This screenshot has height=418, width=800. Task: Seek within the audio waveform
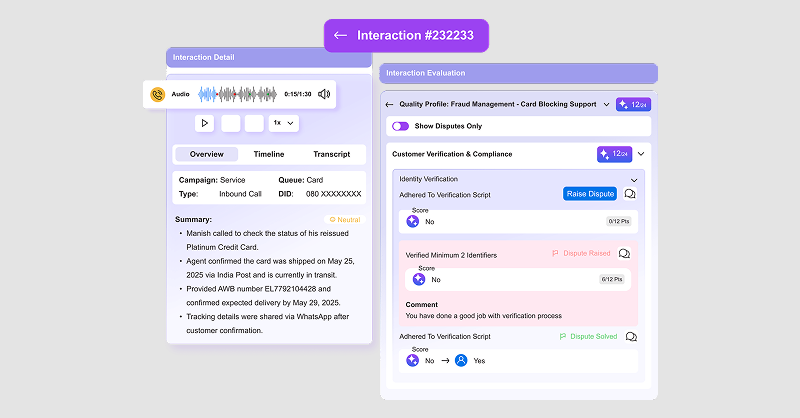tap(238, 94)
